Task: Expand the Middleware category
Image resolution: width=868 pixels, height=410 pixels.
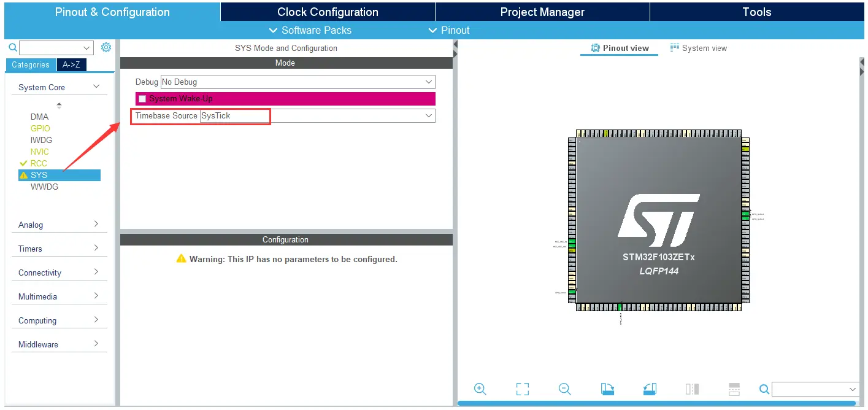Action: click(x=96, y=344)
